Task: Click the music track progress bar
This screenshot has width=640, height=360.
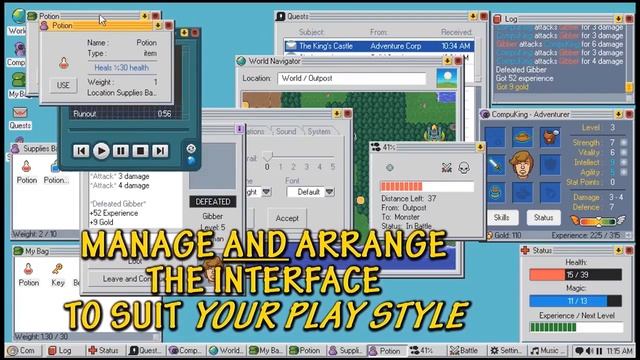Action: (x=129, y=129)
